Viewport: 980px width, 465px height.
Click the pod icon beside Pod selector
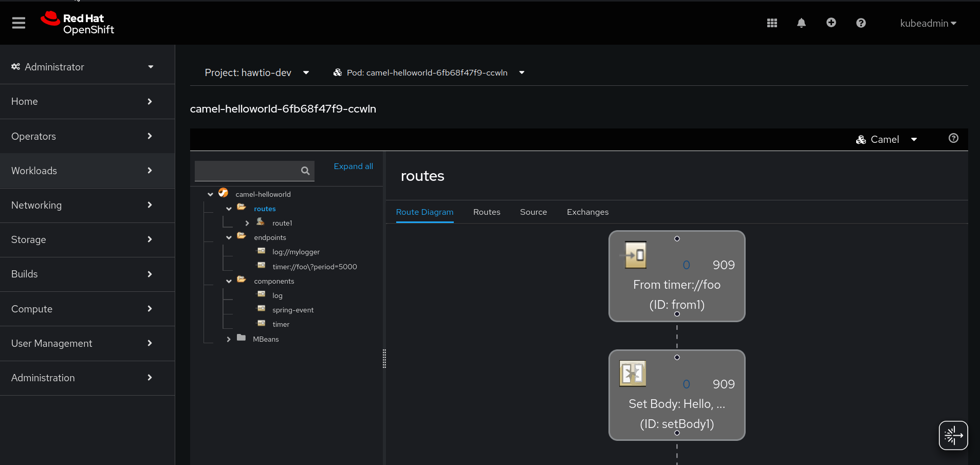pyautogui.click(x=338, y=72)
